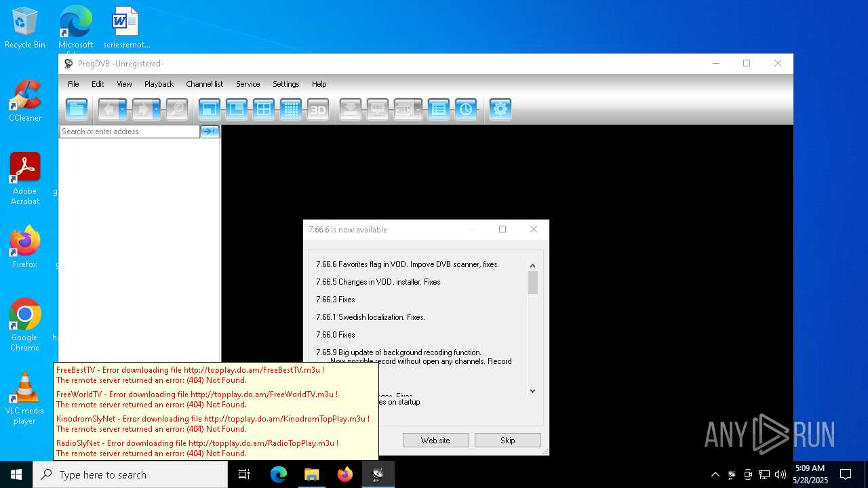Open settings via the gear toolbar icon
This screenshot has height=488, width=868.
click(500, 109)
